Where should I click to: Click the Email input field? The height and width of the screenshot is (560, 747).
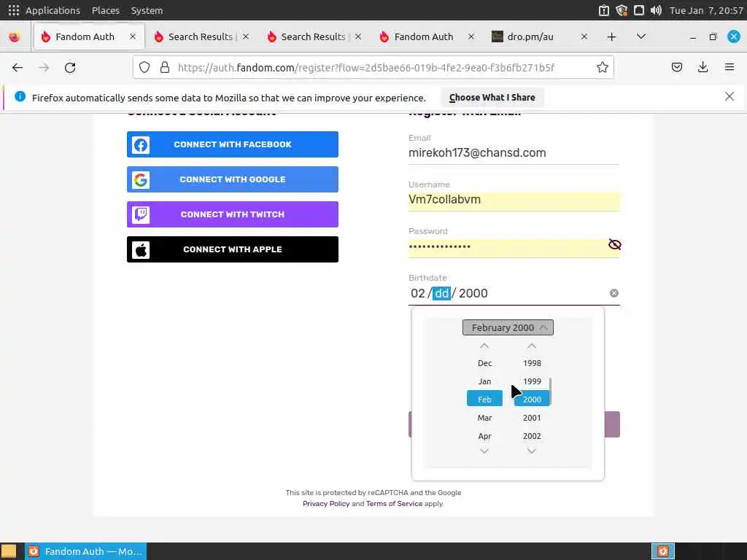pyautogui.click(x=514, y=153)
